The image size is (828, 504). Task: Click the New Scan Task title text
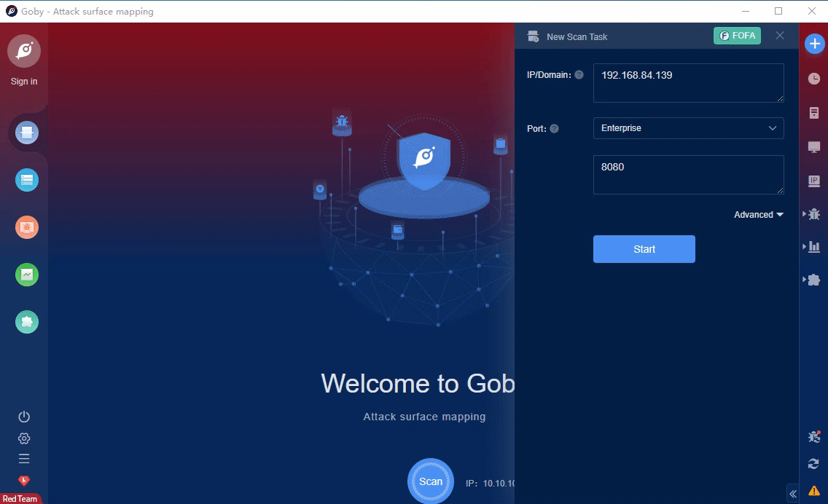click(577, 37)
